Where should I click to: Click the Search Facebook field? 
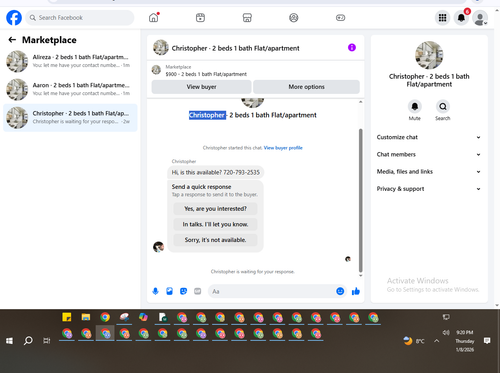point(80,18)
